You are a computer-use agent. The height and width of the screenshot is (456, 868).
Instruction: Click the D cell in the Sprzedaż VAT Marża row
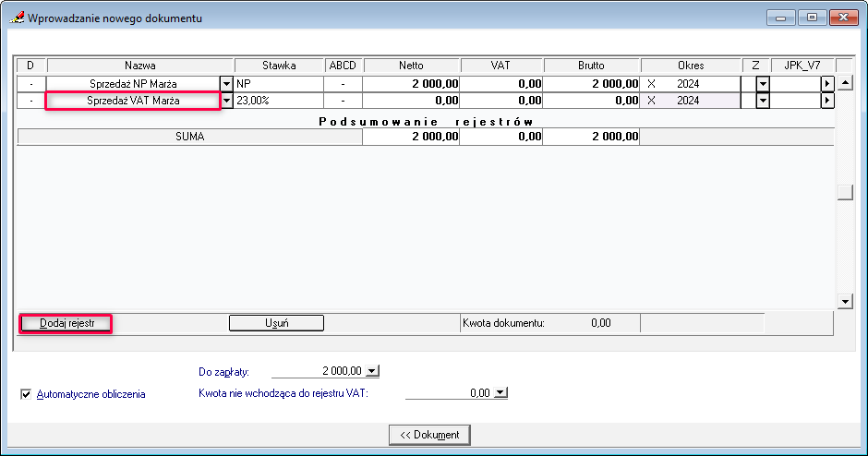(x=31, y=101)
